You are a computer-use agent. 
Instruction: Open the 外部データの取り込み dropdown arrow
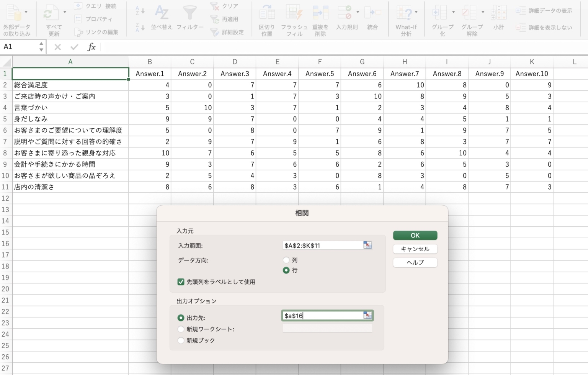coord(26,12)
